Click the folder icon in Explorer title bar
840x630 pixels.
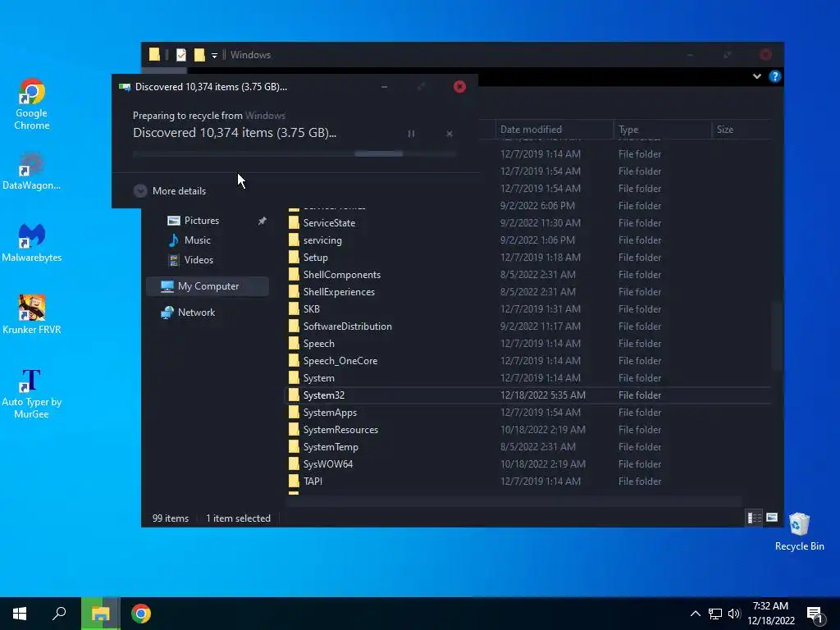[154, 54]
